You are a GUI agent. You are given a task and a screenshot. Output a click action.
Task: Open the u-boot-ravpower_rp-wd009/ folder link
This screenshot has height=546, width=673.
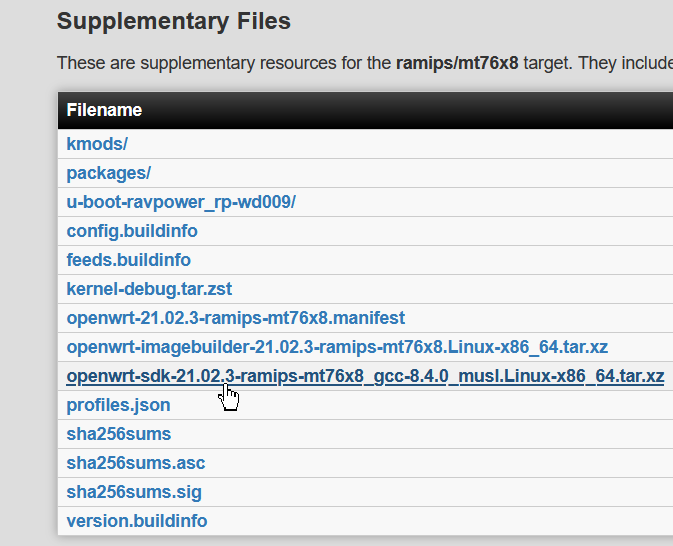click(x=181, y=202)
